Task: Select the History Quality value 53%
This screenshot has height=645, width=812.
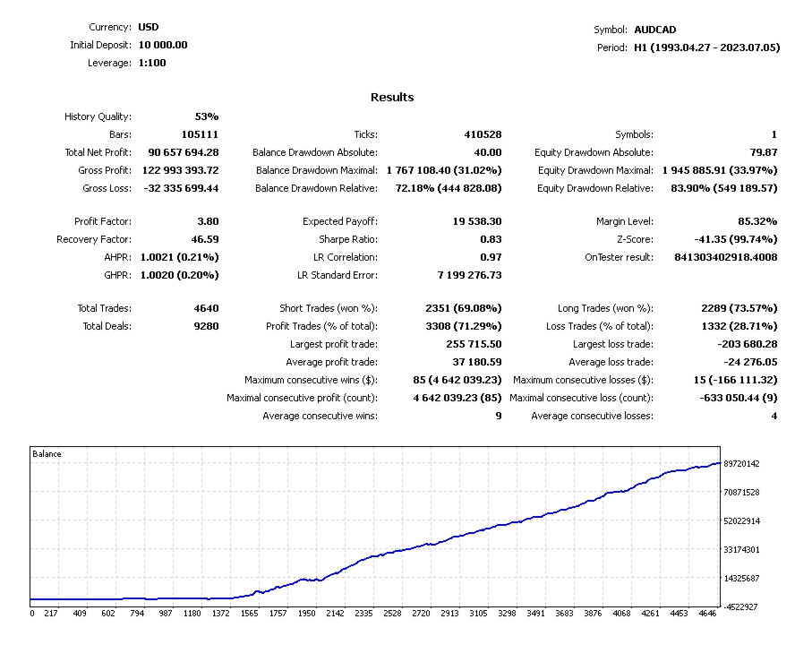Action: click(x=207, y=116)
